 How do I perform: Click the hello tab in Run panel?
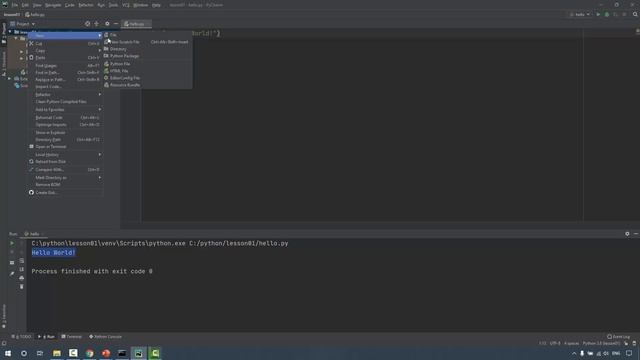coord(33,234)
